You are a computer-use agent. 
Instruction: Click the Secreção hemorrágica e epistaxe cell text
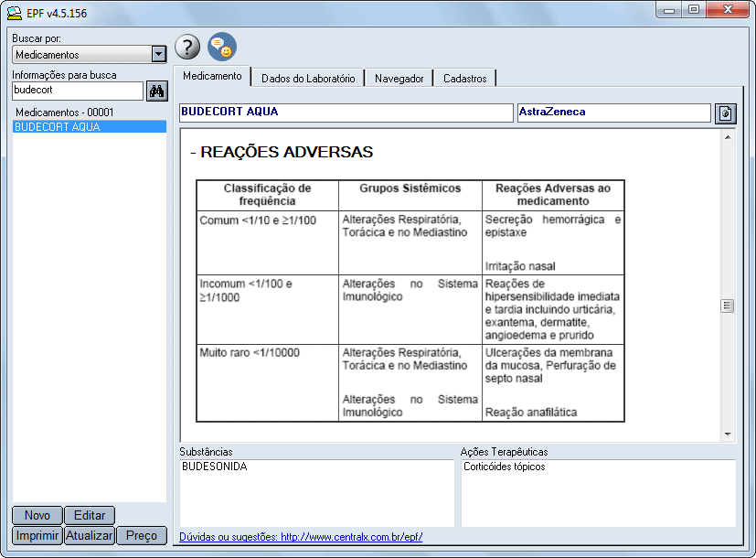click(x=553, y=226)
